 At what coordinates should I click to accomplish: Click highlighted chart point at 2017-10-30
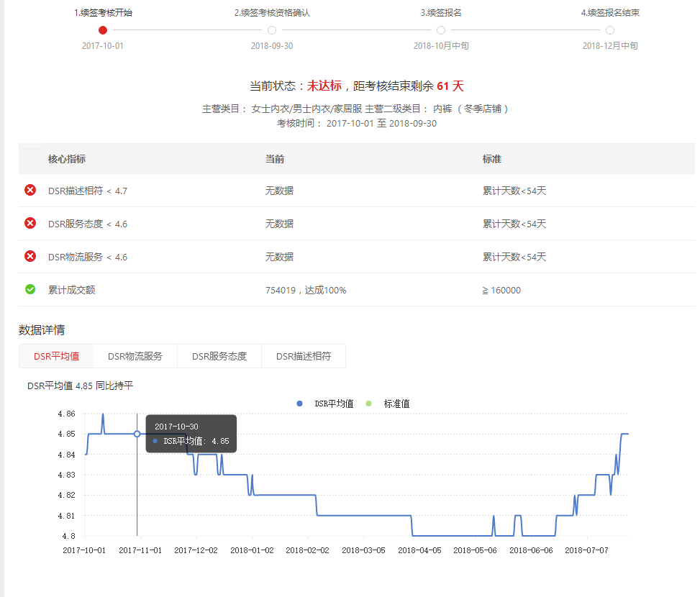point(137,434)
